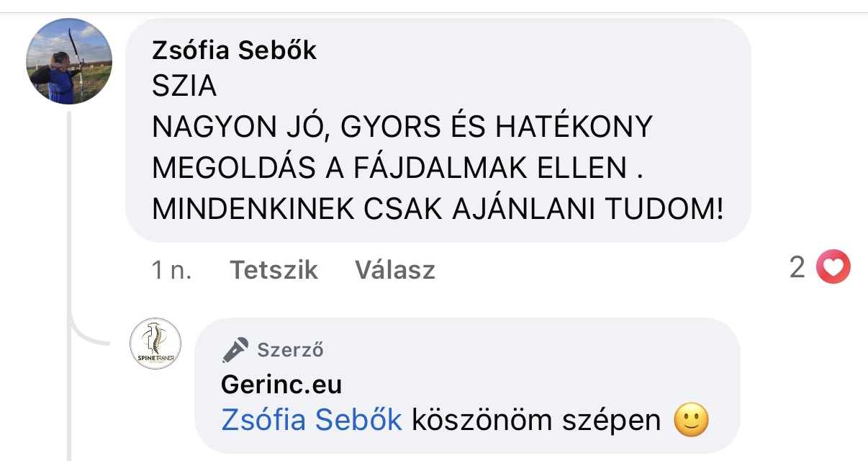
Task: Click Zsófia Sebők's archery profile picture
Action: point(69,62)
